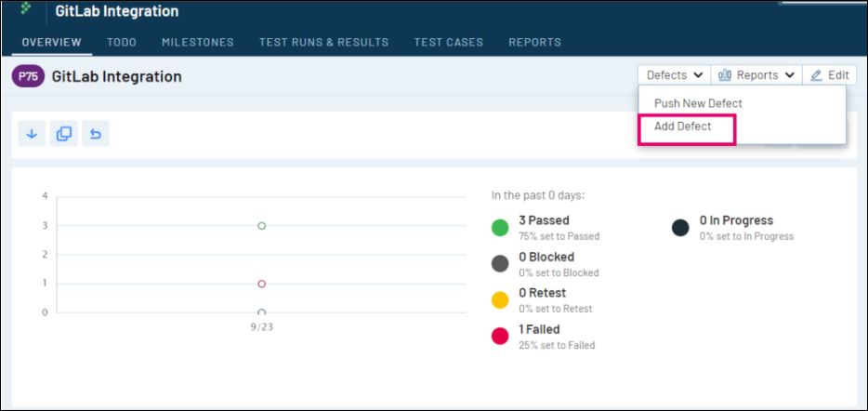Open the top Reports navigation tab
This screenshot has width=868, height=411.
point(534,42)
